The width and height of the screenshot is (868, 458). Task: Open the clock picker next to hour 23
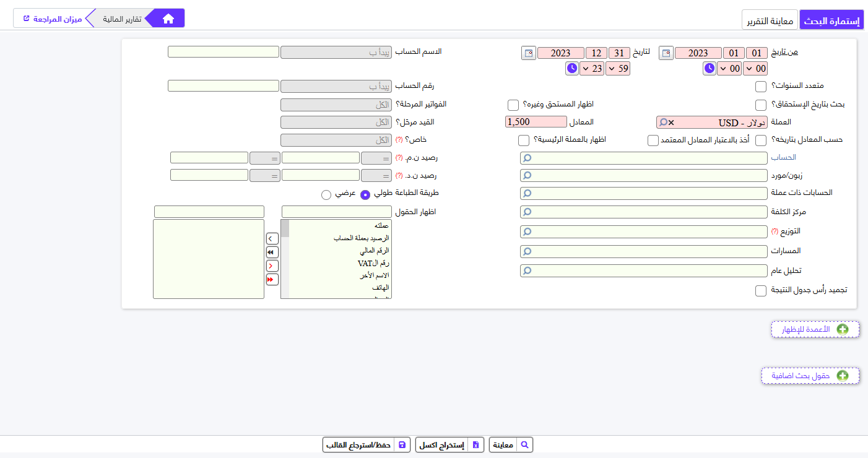[571, 69]
